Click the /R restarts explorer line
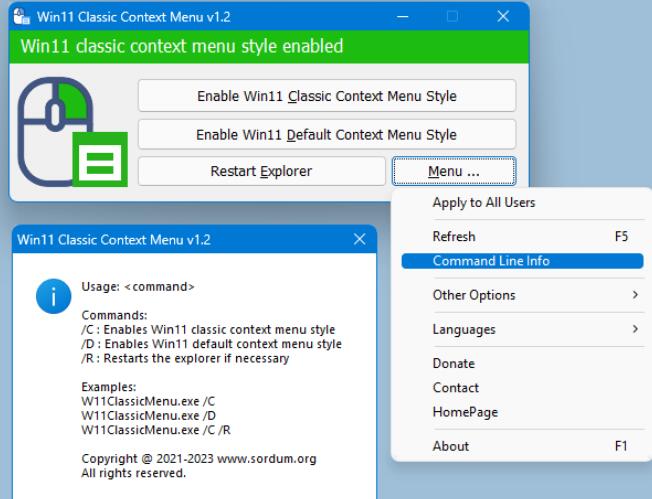This screenshot has width=652, height=499. click(x=185, y=358)
